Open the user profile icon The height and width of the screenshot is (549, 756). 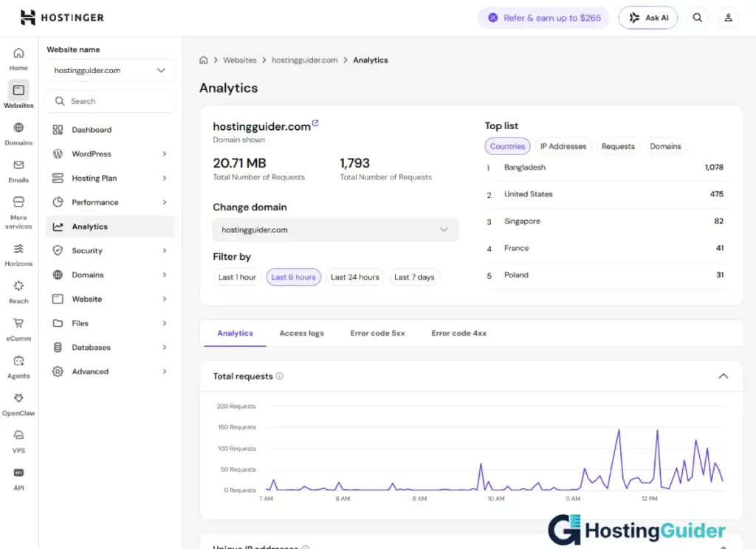(728, 18)
